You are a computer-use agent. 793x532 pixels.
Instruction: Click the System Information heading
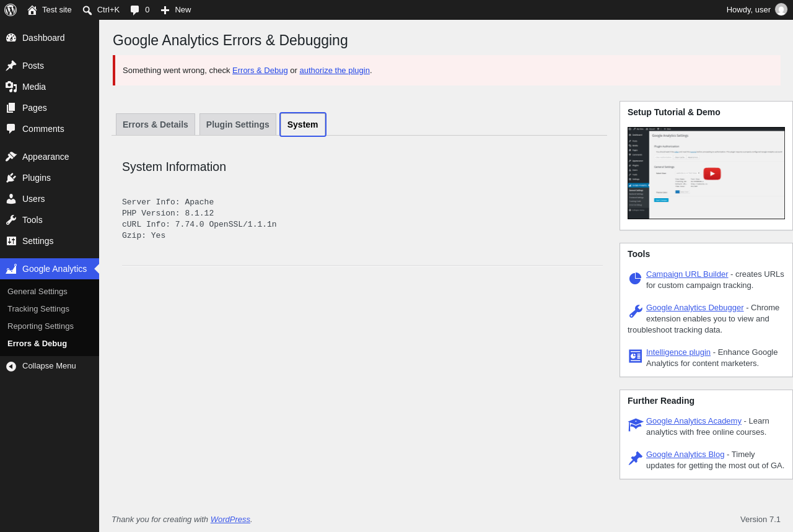point(174,167)
